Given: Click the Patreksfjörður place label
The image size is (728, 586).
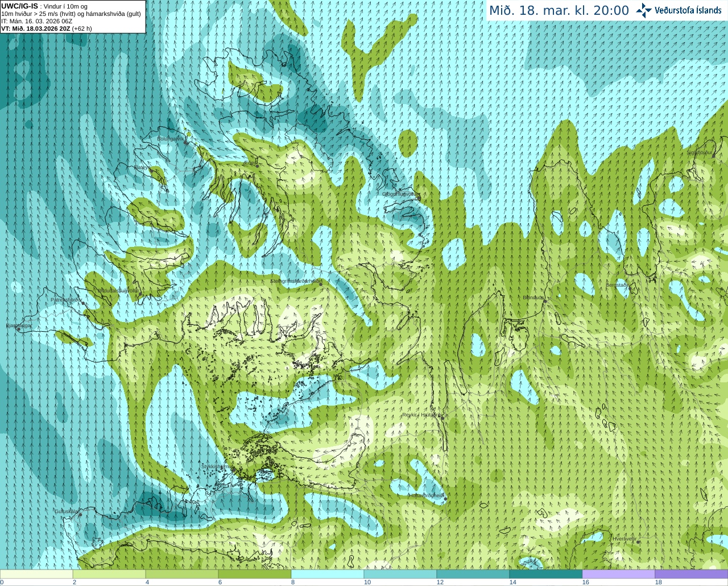Looking at the screenshot, I should click(67, 299).
